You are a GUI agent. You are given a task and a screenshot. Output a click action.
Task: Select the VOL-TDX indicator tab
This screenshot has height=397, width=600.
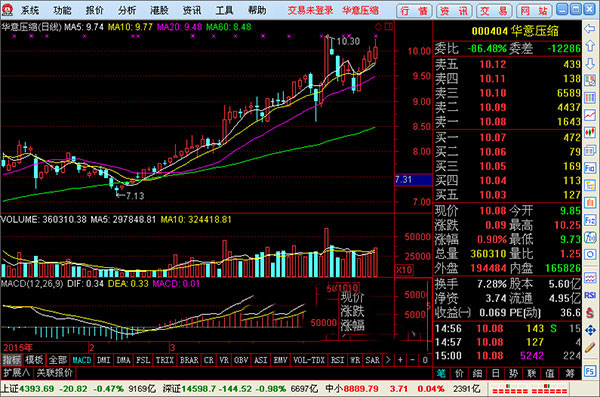coord(309,360)
